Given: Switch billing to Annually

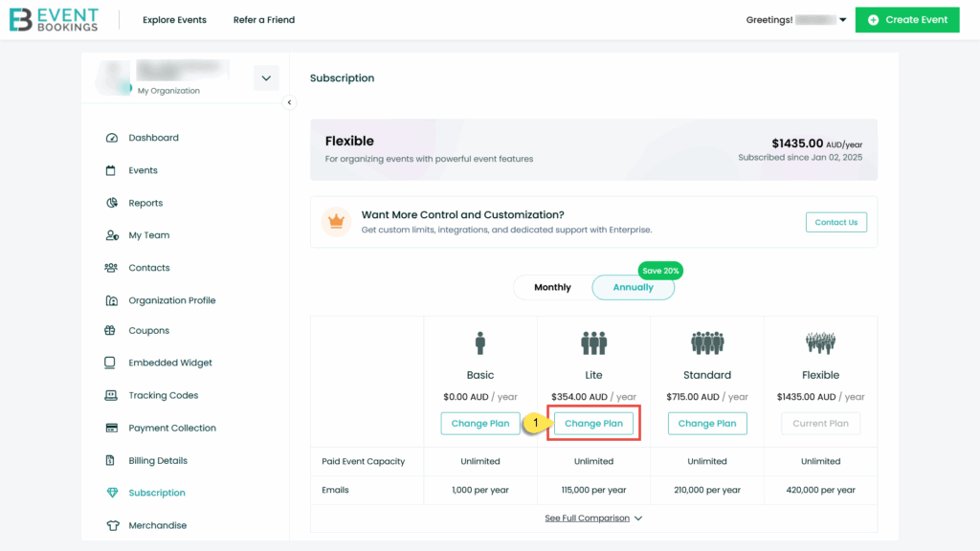Looking at the screenshot, I should tap(634, 287).
